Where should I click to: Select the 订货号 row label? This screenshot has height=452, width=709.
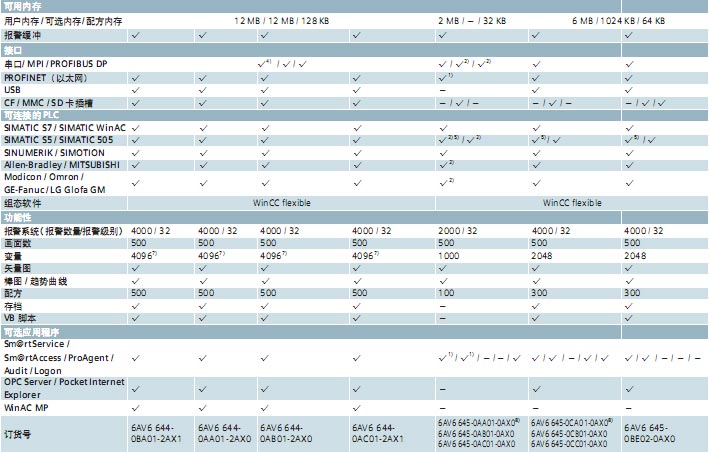17,434
